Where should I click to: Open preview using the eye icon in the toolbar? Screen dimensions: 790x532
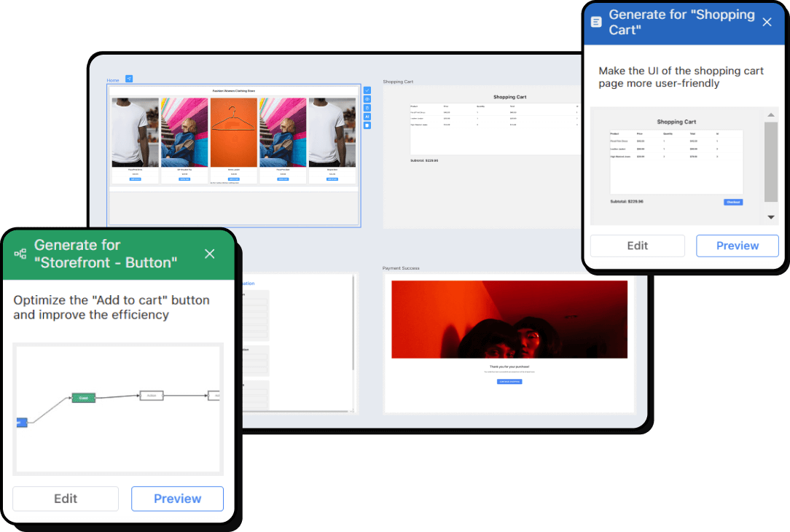point(367,99)
